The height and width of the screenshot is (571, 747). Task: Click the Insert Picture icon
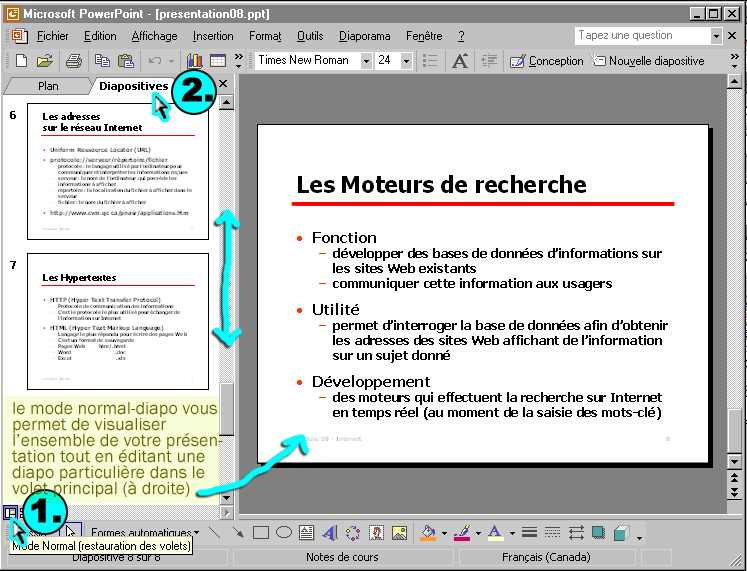(400, 532)
